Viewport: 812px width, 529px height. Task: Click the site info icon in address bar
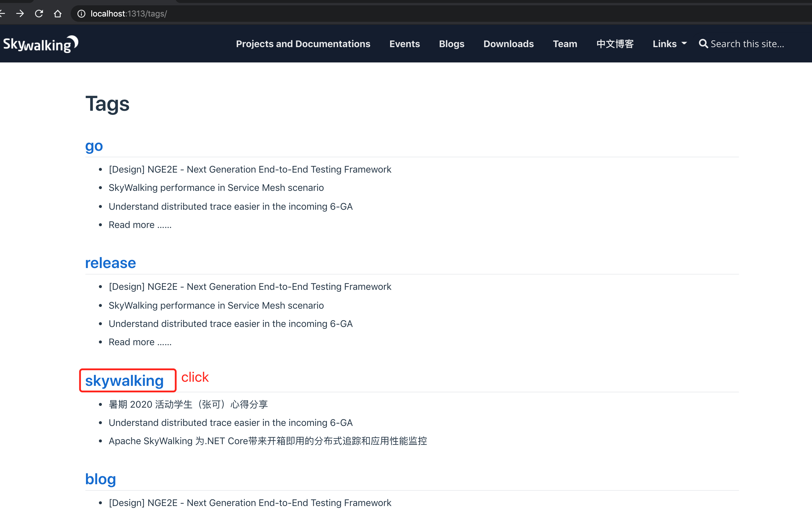coord(81,14)
